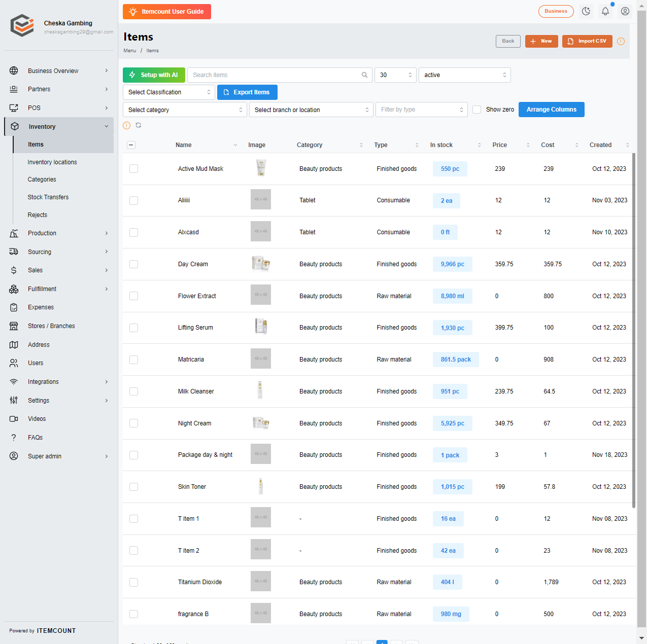Click the search magnifier icon

coord(364,75)
